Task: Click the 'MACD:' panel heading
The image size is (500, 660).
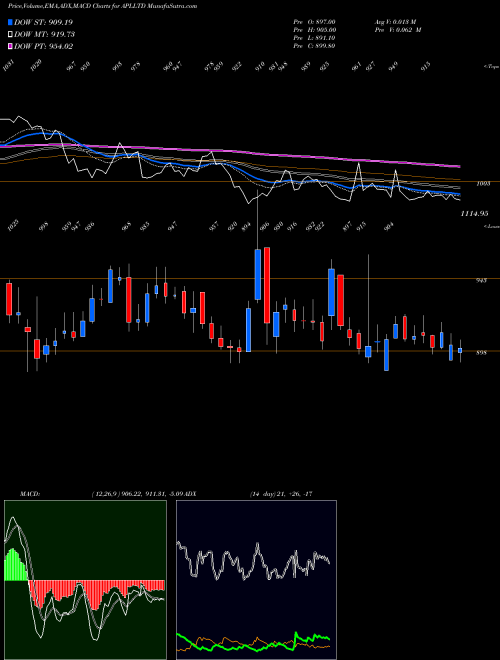Action: (29, 494)
